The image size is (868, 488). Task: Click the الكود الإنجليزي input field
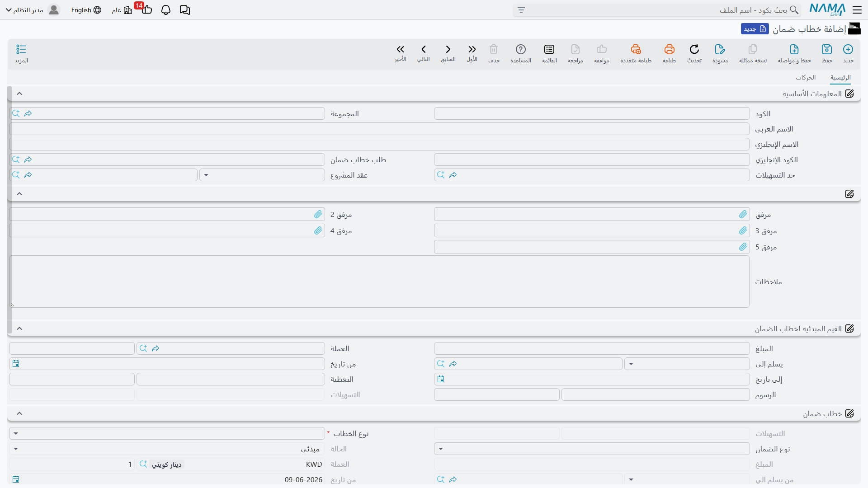click(x=592, y=160)
